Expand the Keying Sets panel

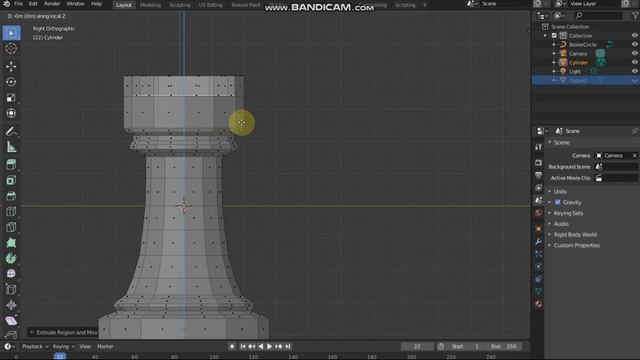[568, 213]
